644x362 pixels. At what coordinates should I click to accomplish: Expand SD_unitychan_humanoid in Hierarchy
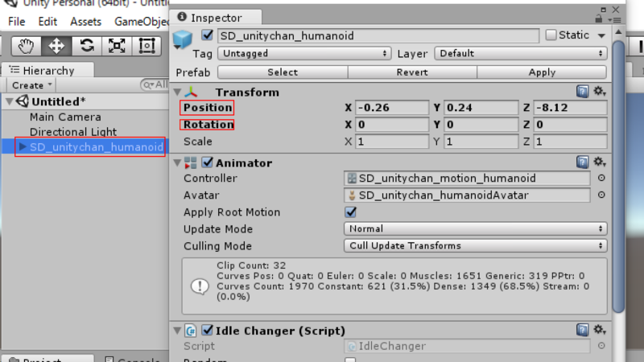(23, 146)
